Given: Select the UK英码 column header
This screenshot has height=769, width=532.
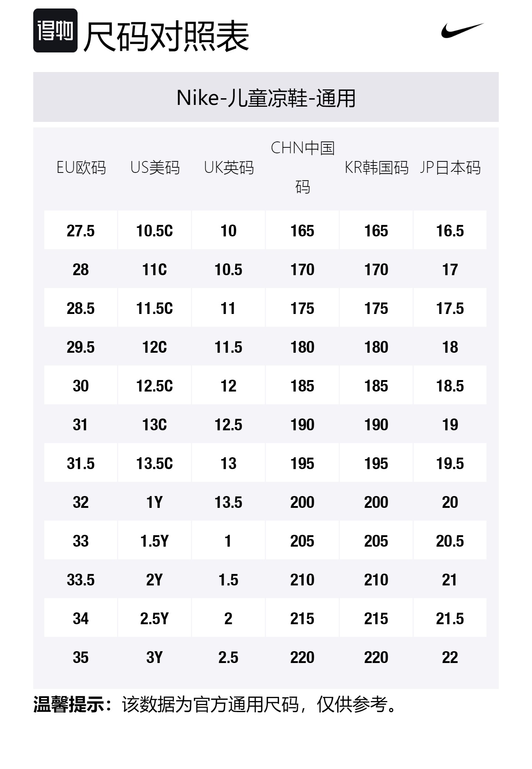Looking at the screenshot, I should tap(229, 168).
